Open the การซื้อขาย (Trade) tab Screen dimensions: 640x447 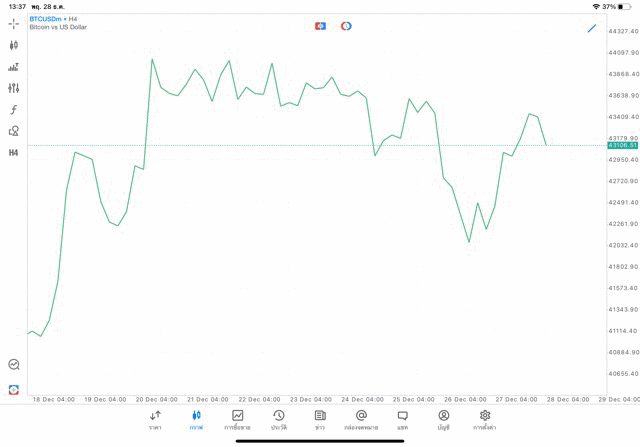238,420
